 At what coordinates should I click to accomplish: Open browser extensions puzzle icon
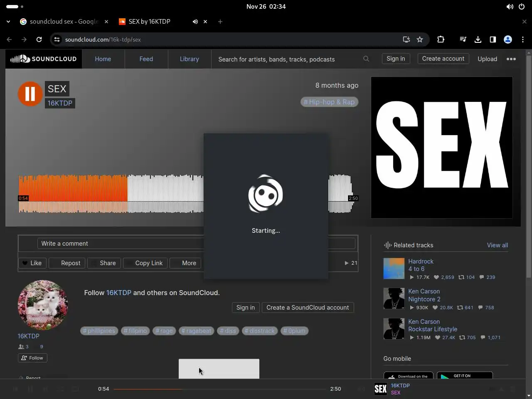pos(441,39)
